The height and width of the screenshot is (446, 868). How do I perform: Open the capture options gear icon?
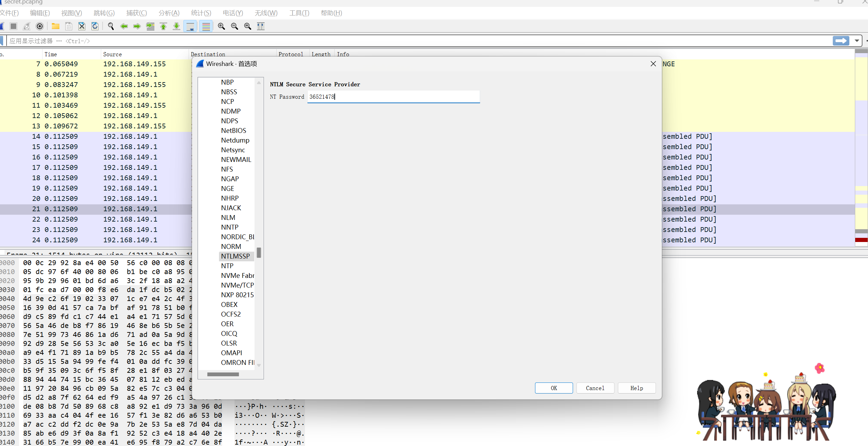pyautogui.click(x=40, y=26)
